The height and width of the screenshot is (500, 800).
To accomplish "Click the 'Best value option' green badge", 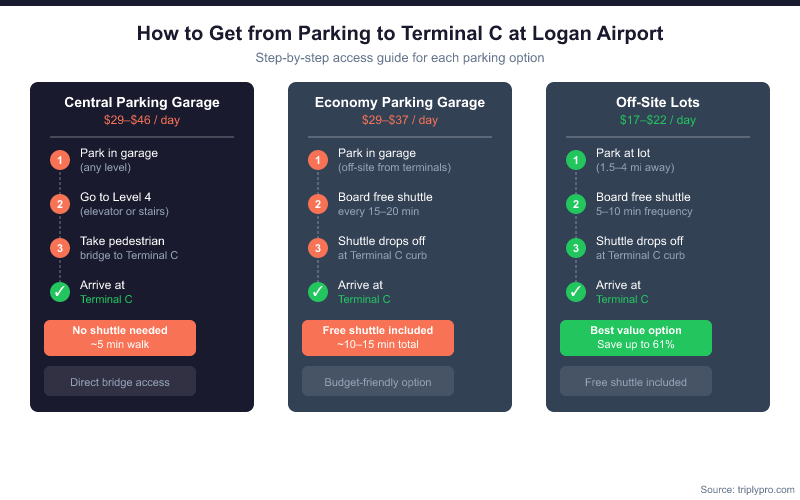I will pos(636,338).
